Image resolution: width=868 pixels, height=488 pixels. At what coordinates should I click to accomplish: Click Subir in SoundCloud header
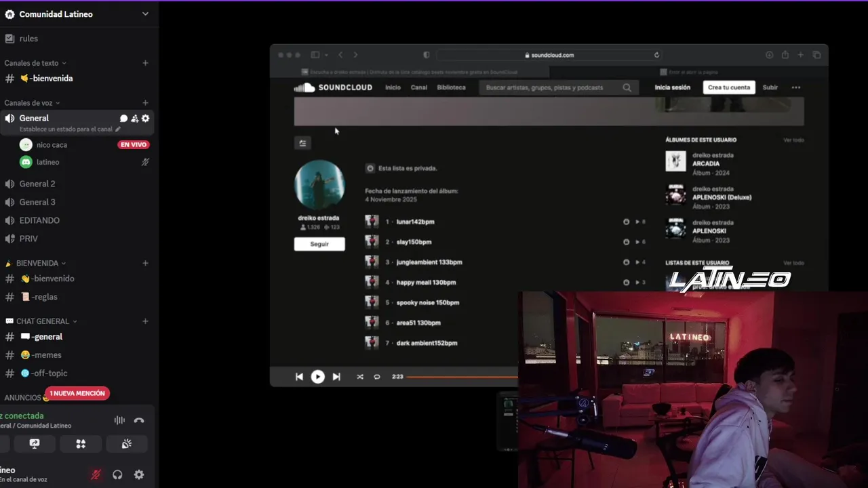pos(770,87)
